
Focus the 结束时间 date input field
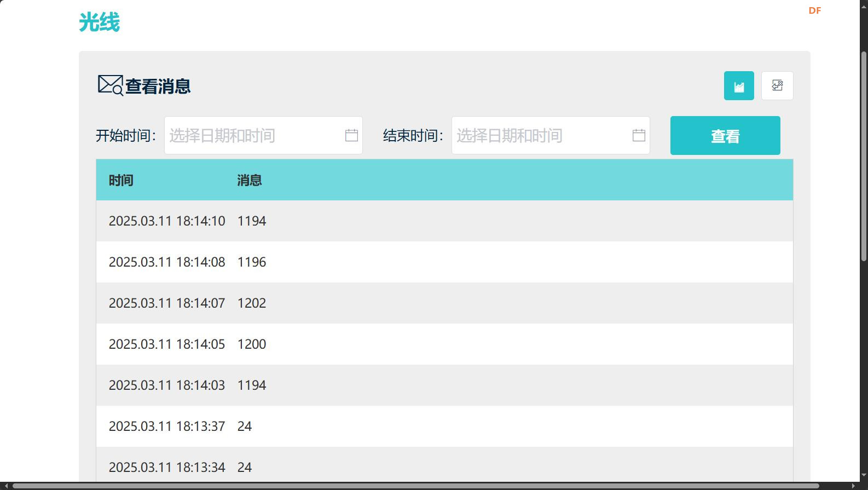(x=551, y=135)
